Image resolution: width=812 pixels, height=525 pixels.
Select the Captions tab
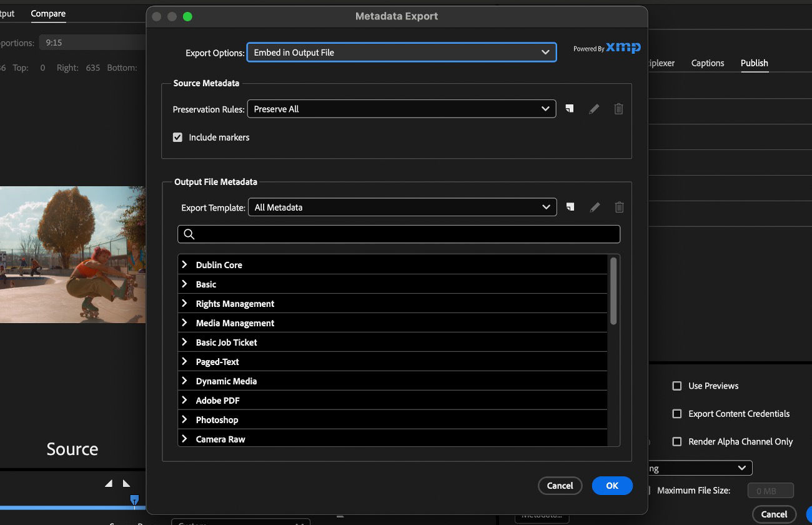click(707, 63)
